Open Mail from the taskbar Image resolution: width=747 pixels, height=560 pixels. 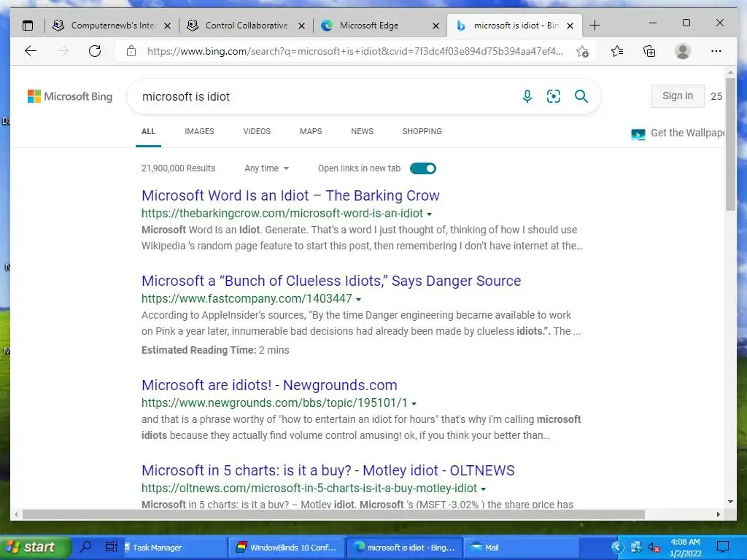click(x=521, y=548)
